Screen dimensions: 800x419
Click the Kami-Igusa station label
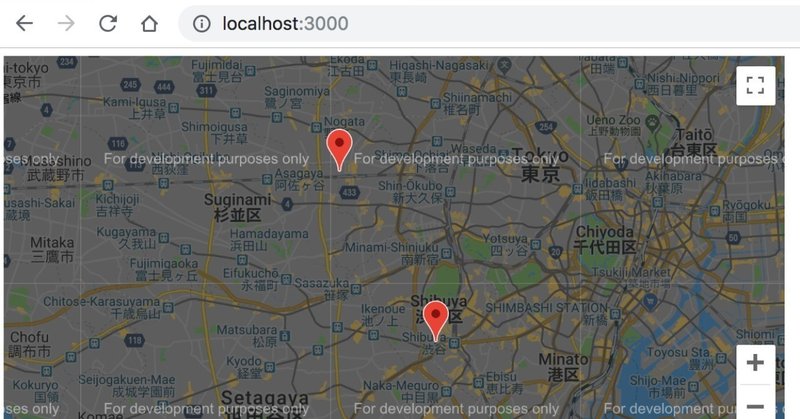point(135,108)
